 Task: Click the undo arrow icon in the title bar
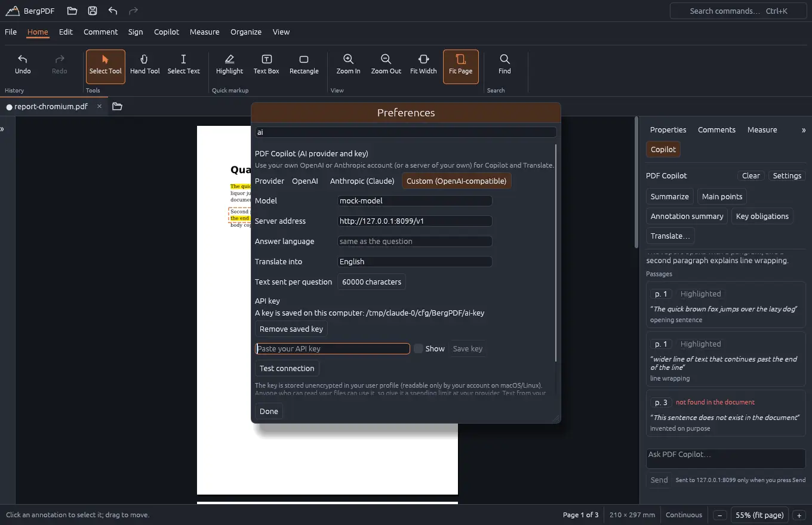tap(113, 11)
